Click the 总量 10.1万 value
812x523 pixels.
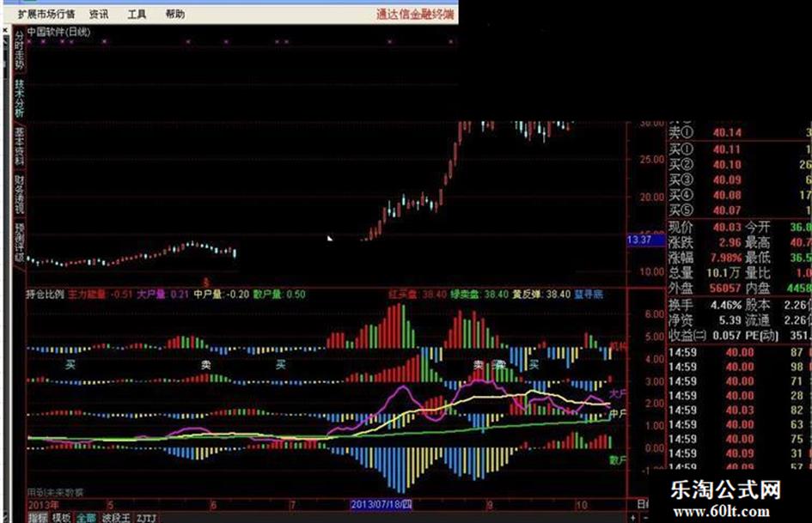click(725, 273)
